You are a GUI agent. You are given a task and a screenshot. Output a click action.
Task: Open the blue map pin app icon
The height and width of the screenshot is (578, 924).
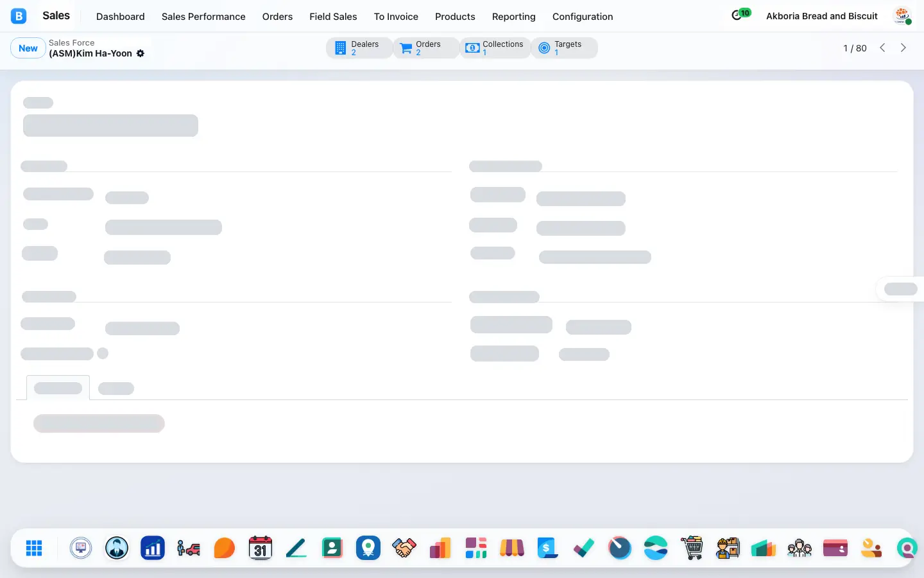(368, 548)
